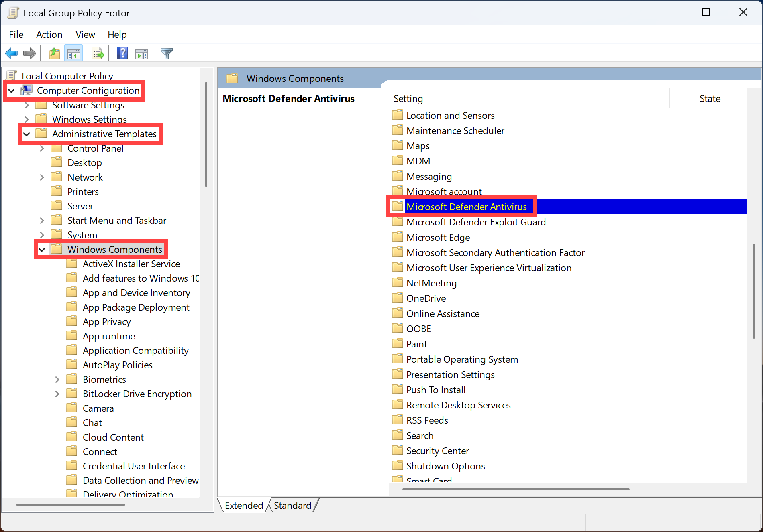The width and height of the screenshot is (763, 532).
Task: Click folder icon beside Chat in tree
Action: point(71,422)
